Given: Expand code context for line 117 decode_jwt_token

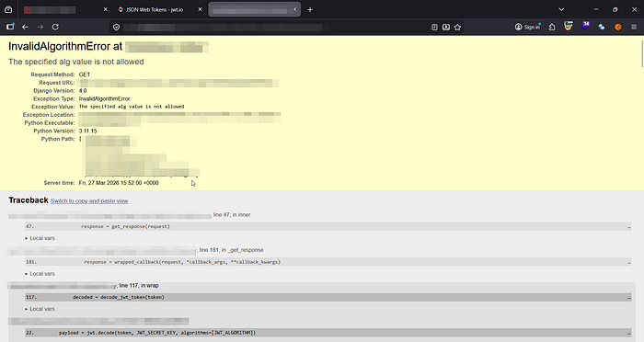Looking at the screenshot, I should pyautogui.click(x=328, y=297).
